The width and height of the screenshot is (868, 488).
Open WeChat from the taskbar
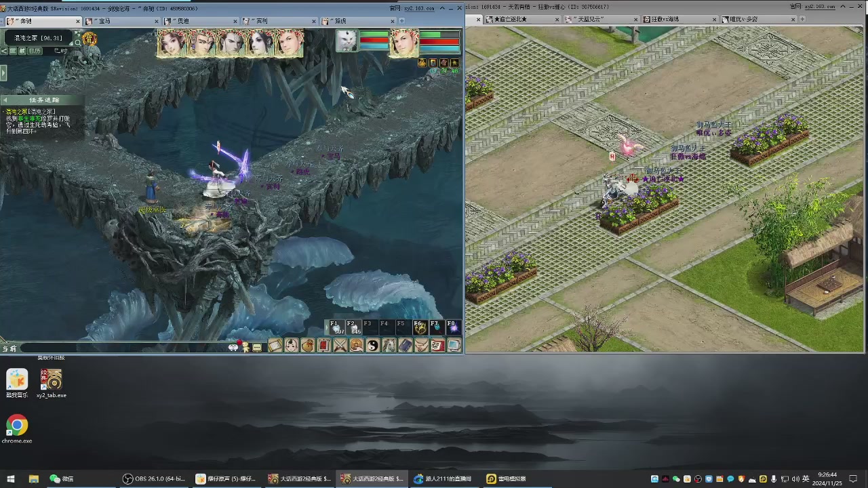61,479
